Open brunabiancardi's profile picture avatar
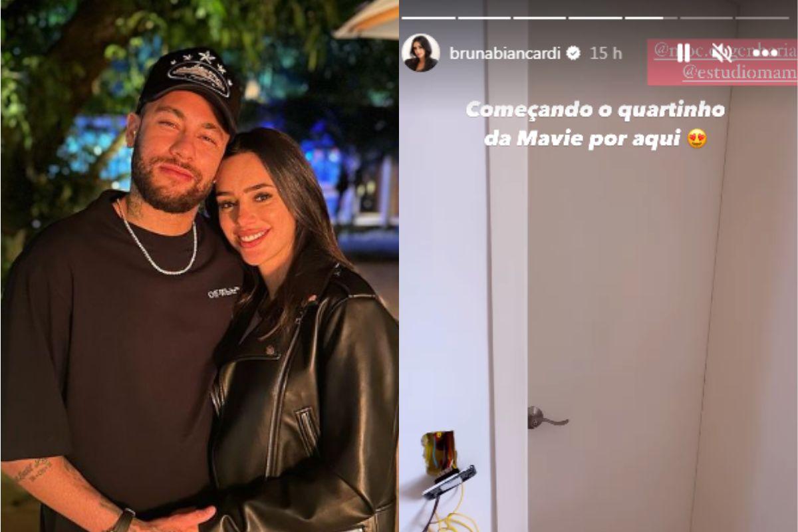 pyautogui.click(x=421, y=53)
